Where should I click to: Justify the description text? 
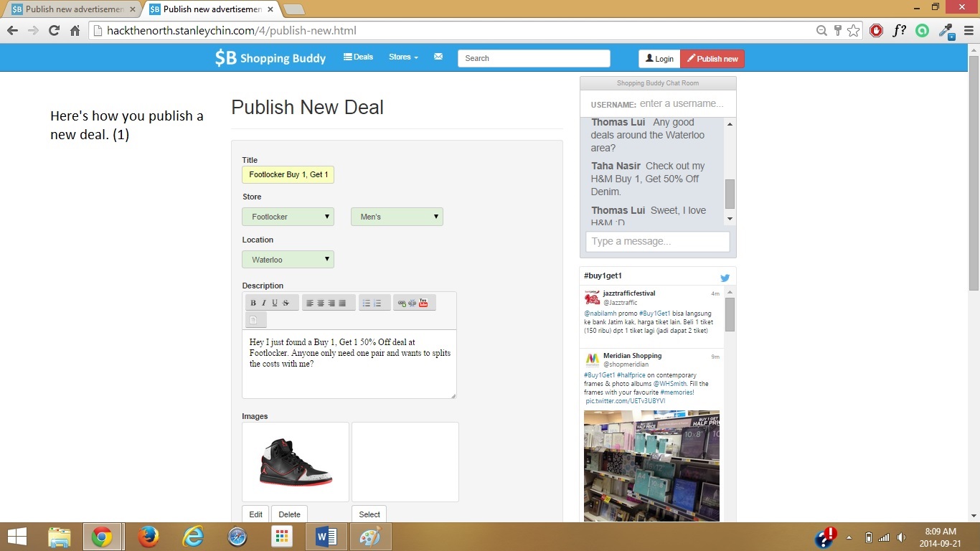click(342, 303)
